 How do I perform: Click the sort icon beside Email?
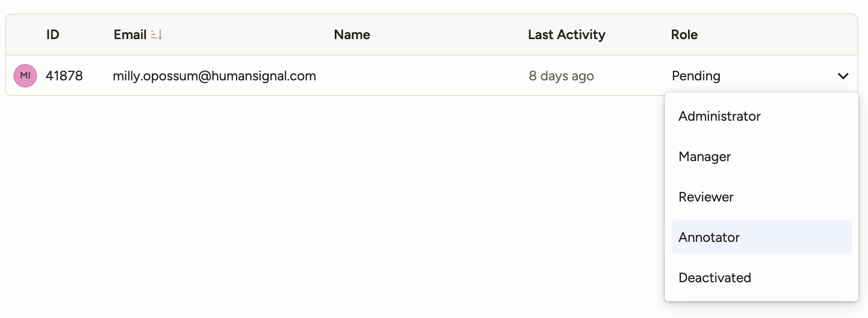[x=157, y=34]
